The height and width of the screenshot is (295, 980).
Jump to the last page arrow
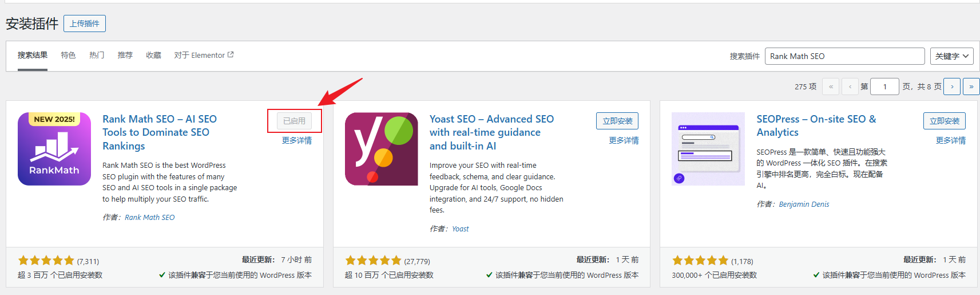click(x=971, y=86)
